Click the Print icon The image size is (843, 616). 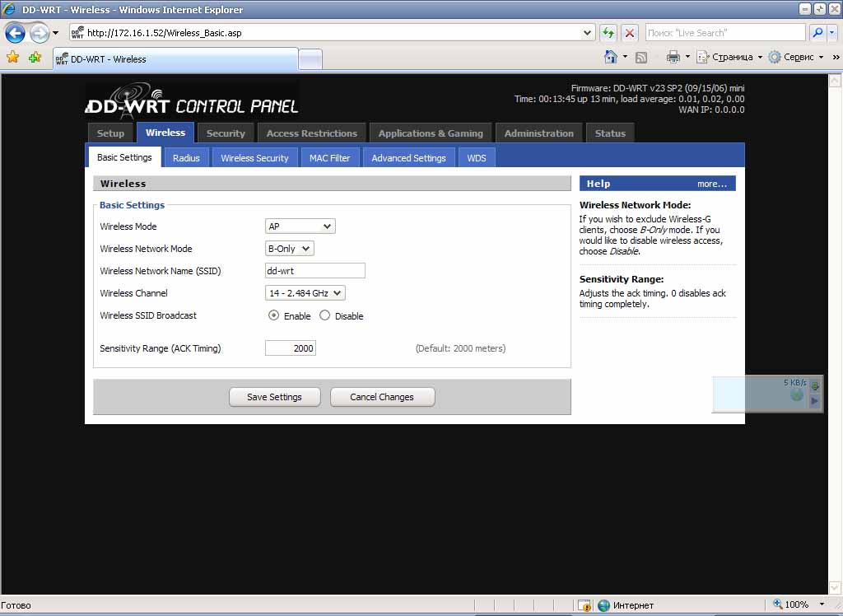673,57
